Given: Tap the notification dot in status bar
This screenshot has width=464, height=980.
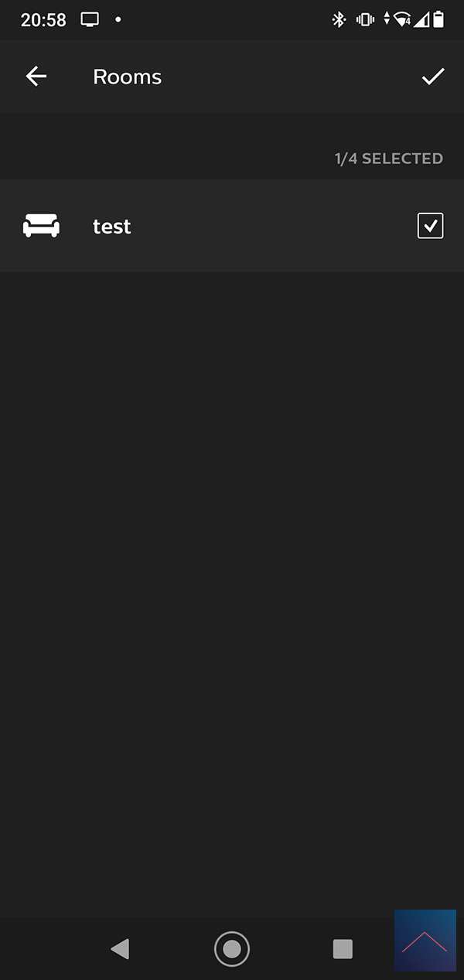Looking at the screenshot, I should [118, 19].
